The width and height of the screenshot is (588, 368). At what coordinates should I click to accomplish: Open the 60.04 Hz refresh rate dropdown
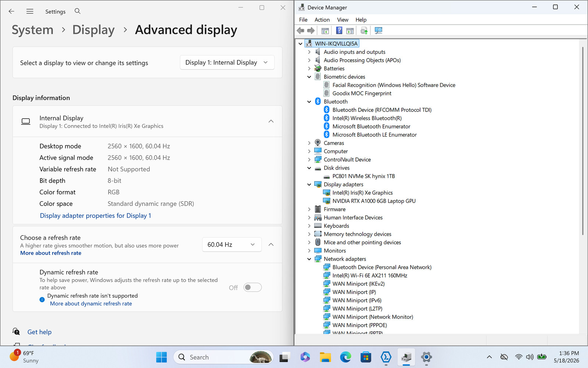coord(232,245)
